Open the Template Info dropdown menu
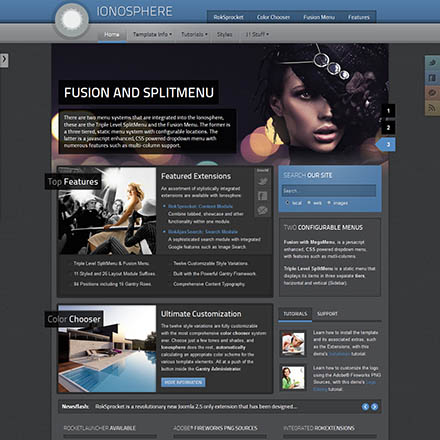Image resolution: width=440 pixels, height=440 pixels. (152, 34)
